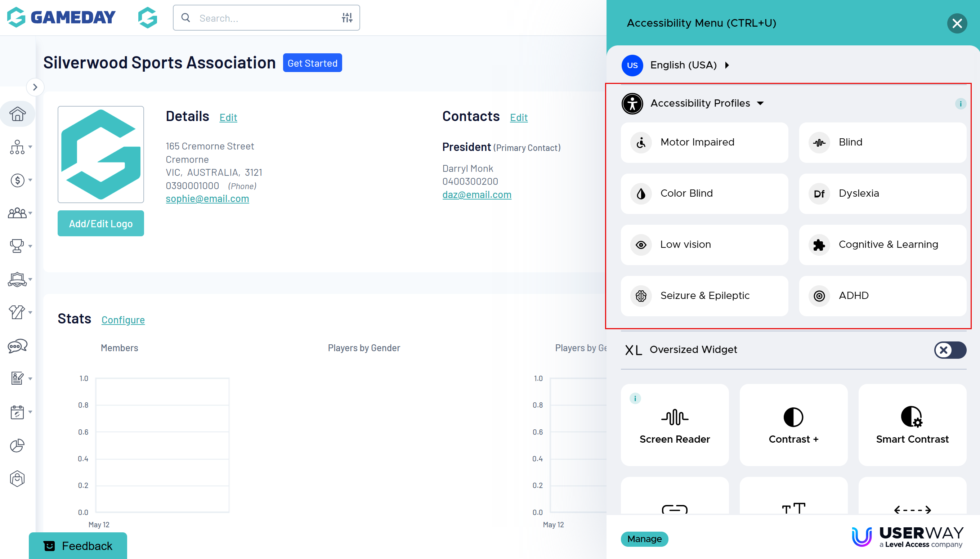980x559 pixels.
Task: Open the chat bubbles communications icon
Action: tap(17, 346)
